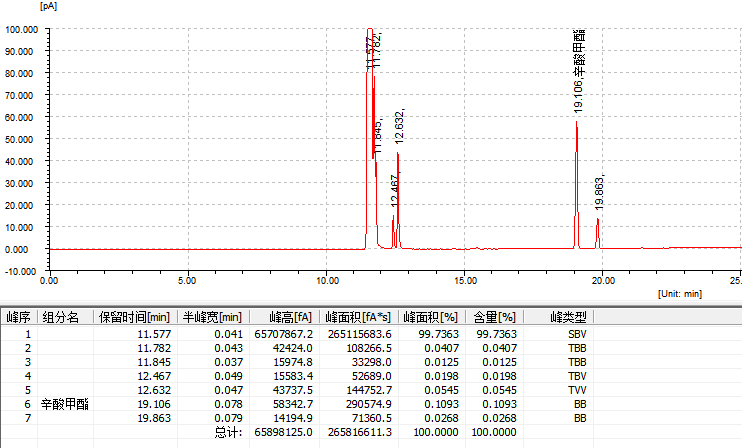The height and width of the screenshot is (448, 742).
Task: Click the [Unit: min] axis label
Action: tap(680, 294)
